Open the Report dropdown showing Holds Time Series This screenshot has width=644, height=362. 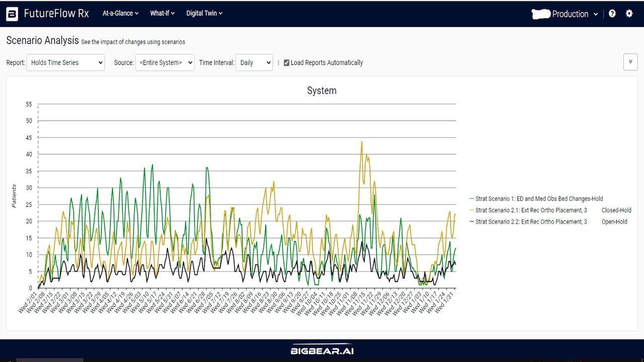(65, 63)
